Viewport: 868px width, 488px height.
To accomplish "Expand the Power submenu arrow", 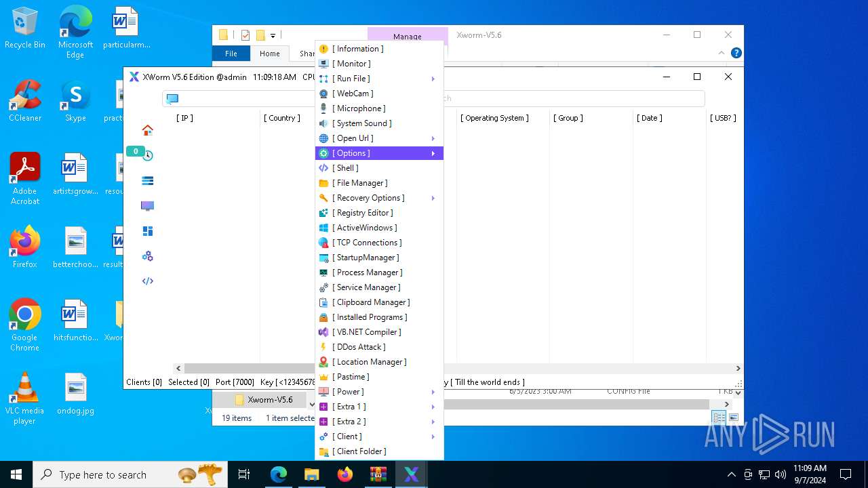I will tap(433, 392).
